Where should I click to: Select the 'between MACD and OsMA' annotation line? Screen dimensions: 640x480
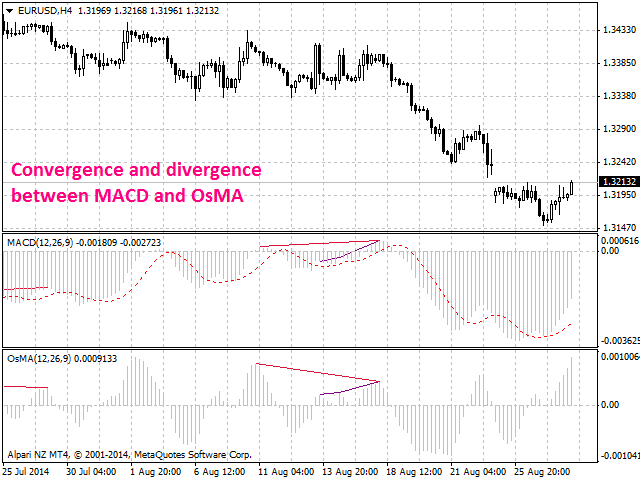coord(128,196)
